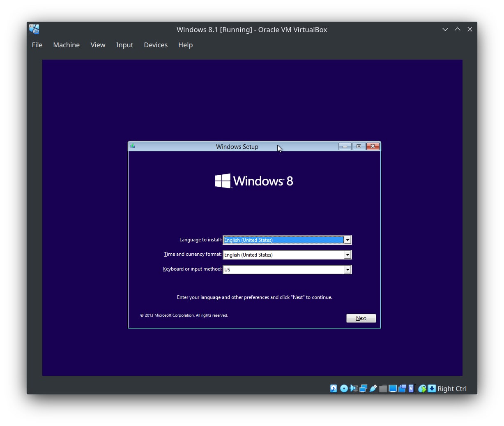Click the audio status icon

354,389
